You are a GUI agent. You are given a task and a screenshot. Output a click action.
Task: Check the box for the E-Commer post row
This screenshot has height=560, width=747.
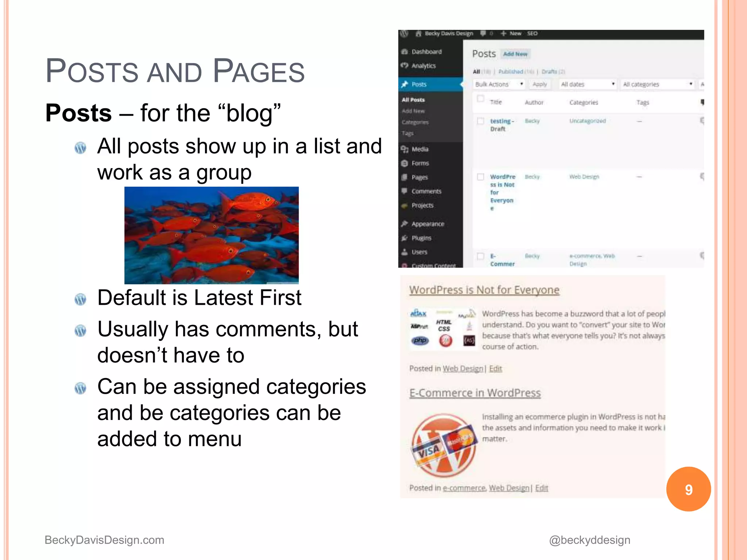click(x=481, y=256)
